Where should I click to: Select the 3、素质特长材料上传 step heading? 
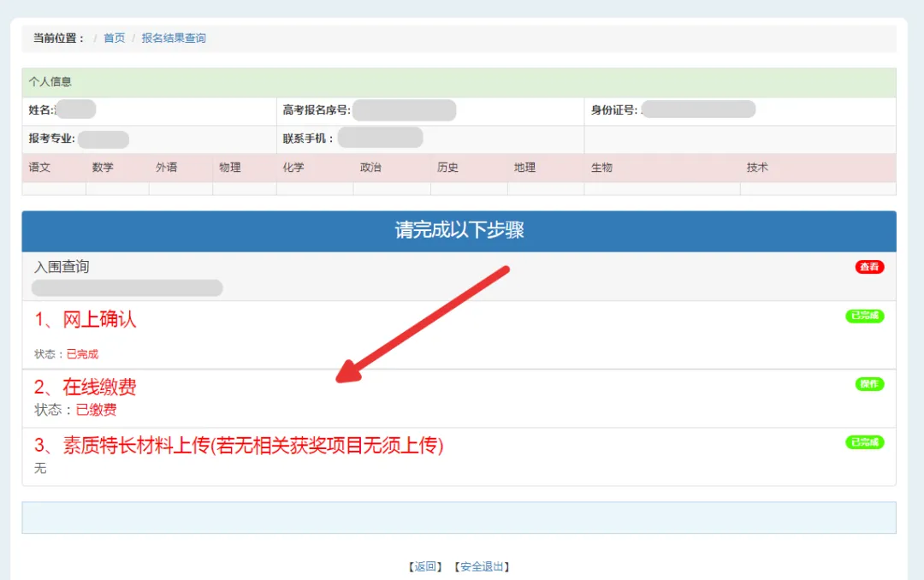click(x=239, y=446)
